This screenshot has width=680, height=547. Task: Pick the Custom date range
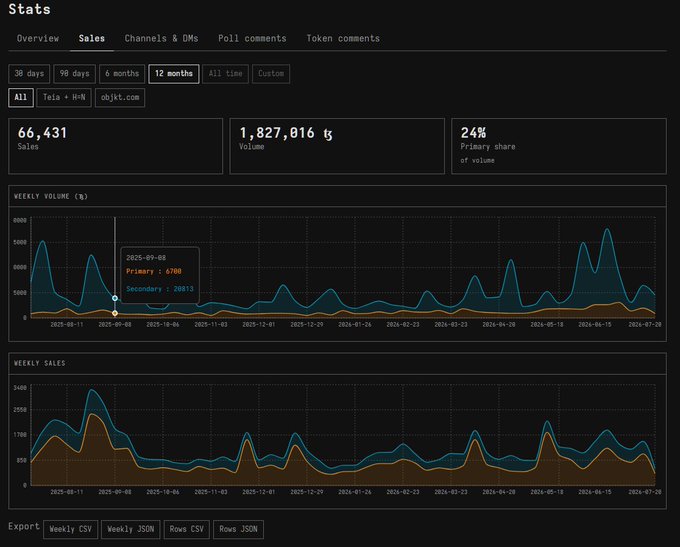tap(271, 74)
